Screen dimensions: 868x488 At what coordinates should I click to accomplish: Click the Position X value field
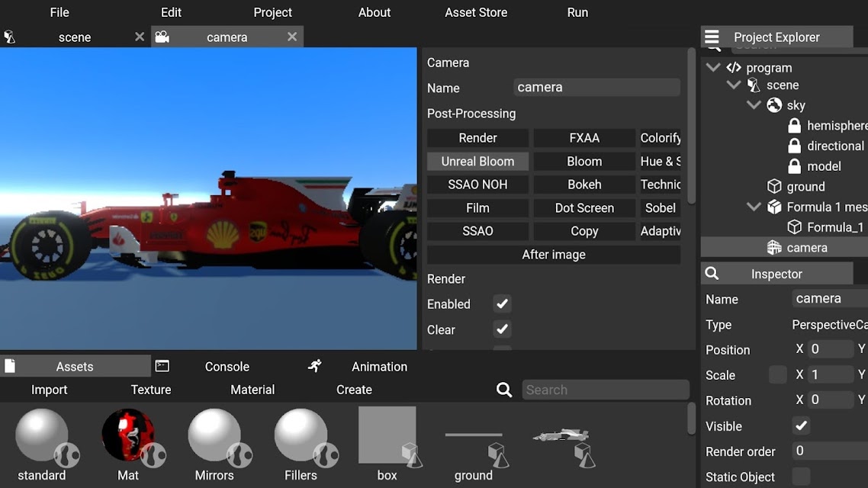(831, 349)
